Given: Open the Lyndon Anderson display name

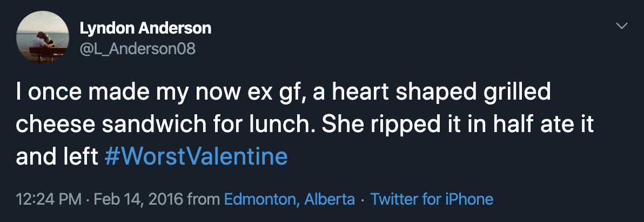Looking at the screenshot, I should (145, 28).
